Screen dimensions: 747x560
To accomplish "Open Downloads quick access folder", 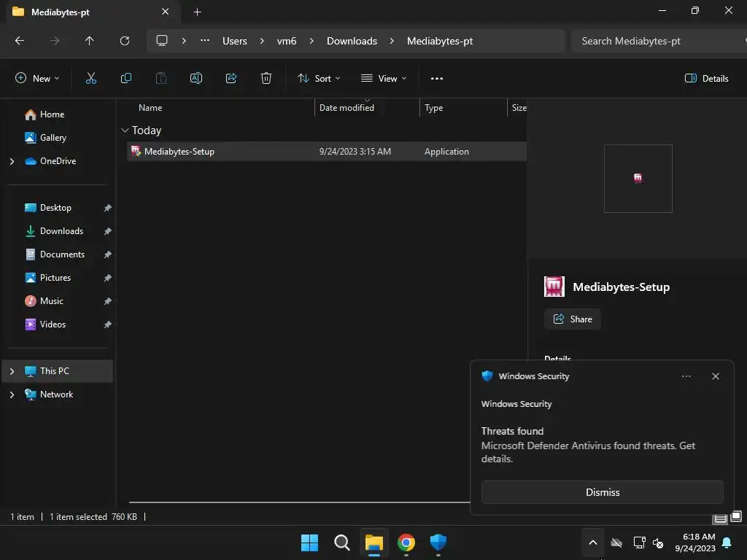I will (x=61, y=231).
